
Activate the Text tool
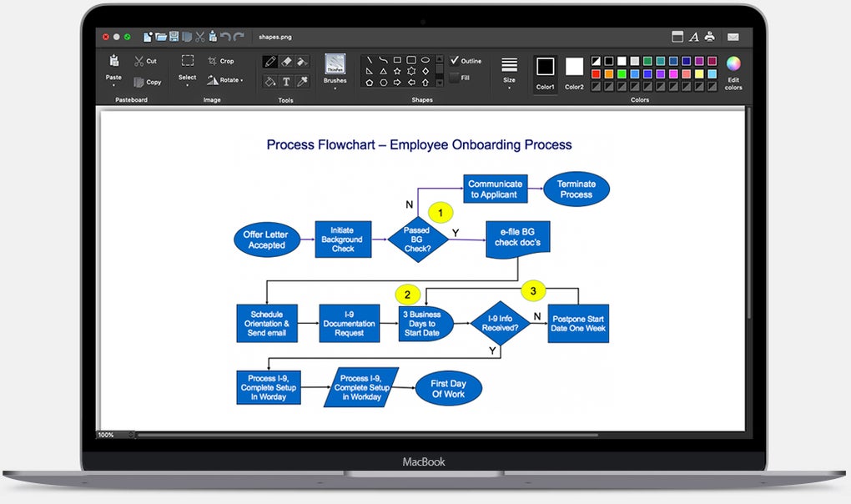[286, 81]
